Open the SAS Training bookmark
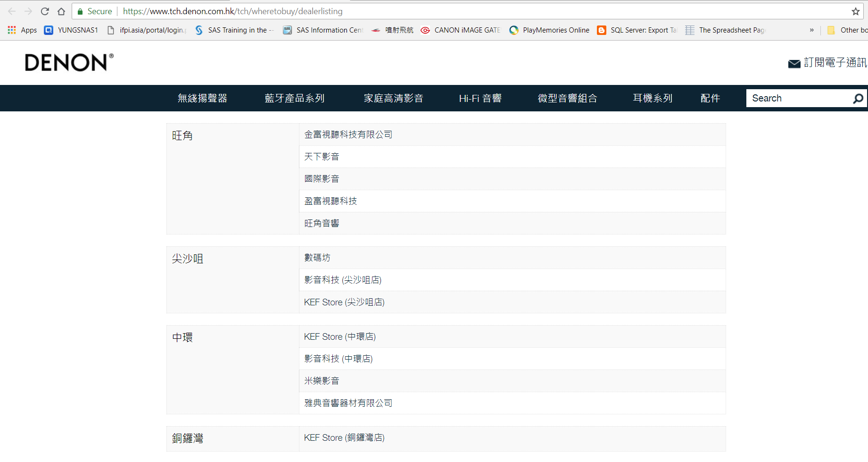This screenshot has height=462, width=868. [234, 30]
